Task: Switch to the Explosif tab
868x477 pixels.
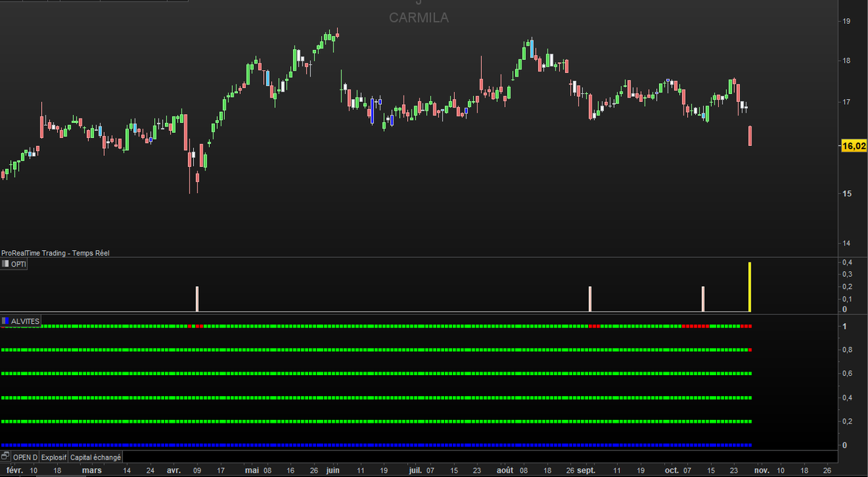Action: tap(54, 457)
